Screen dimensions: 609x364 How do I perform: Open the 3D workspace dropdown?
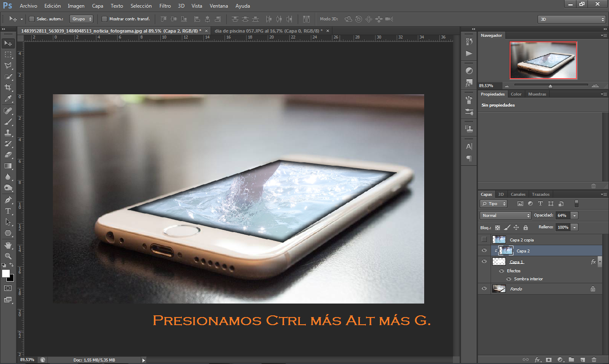(572, 19)
